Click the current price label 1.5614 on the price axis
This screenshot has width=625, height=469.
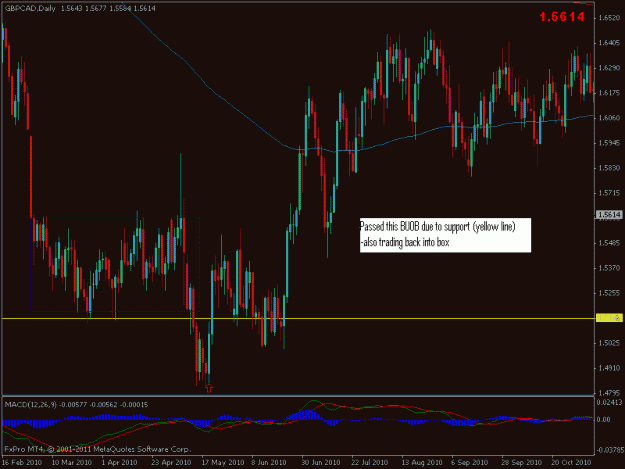pyautogui.click(x=609, y=215)
